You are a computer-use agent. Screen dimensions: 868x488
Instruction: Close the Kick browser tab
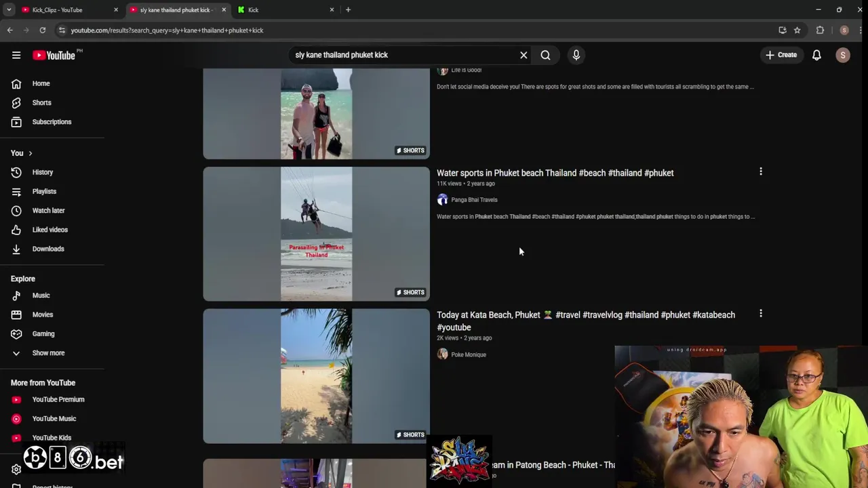[332, 9]
